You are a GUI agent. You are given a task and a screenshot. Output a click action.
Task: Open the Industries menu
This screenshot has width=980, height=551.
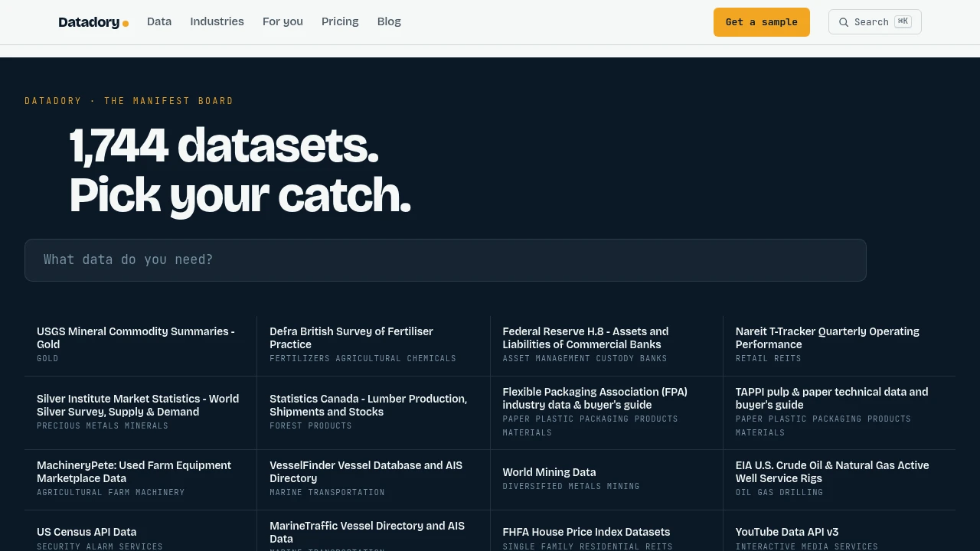pyautogui.click(x=217, y=21)
